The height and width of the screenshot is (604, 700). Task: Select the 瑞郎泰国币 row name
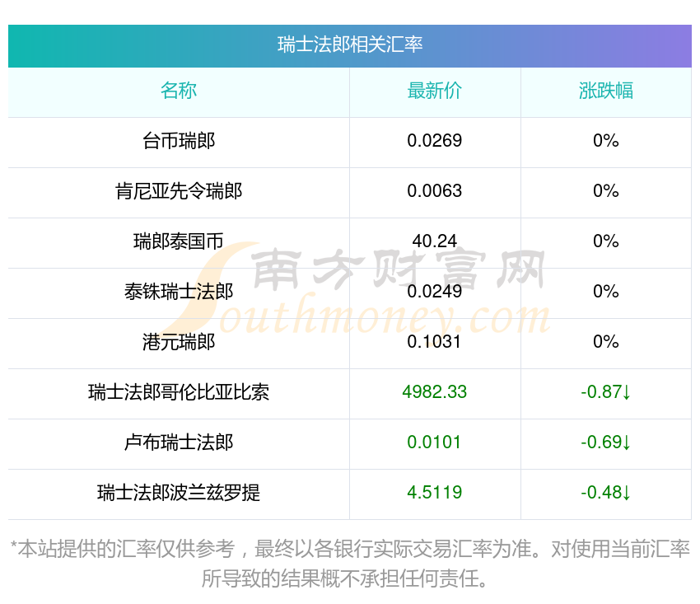pos(179,241)
